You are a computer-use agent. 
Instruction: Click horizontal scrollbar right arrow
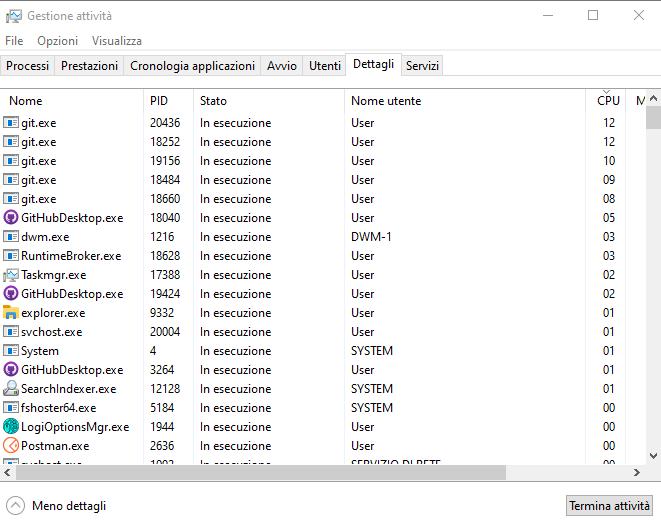coord(637,473)
